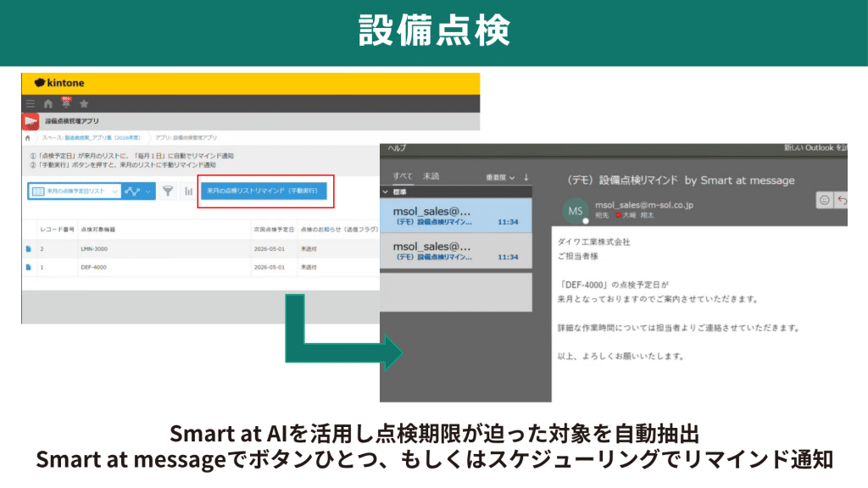868x488 pixels.
Task: Select first msol_sales@ email in list
Action: coord(455,216)
